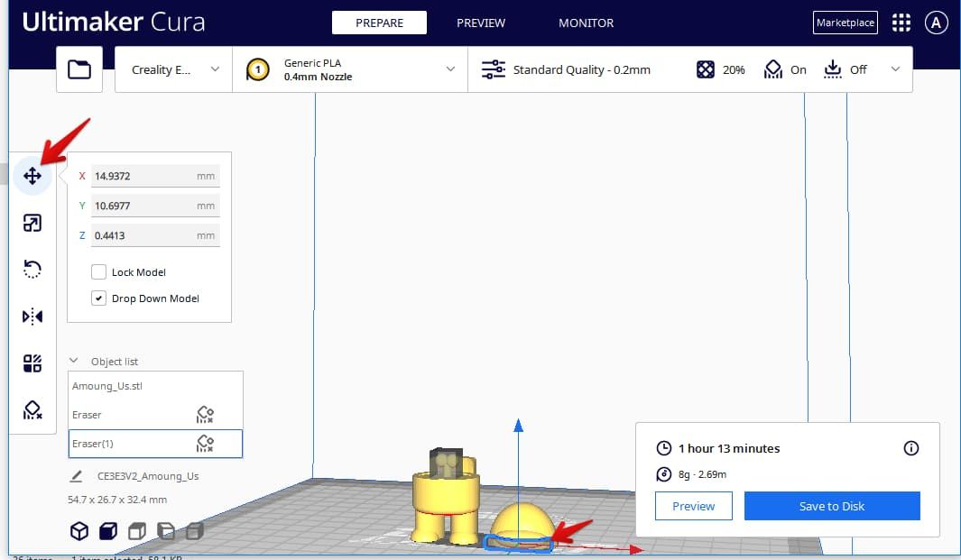Open a file using the folder icon

pyautogui.click(x=79, y=69)
